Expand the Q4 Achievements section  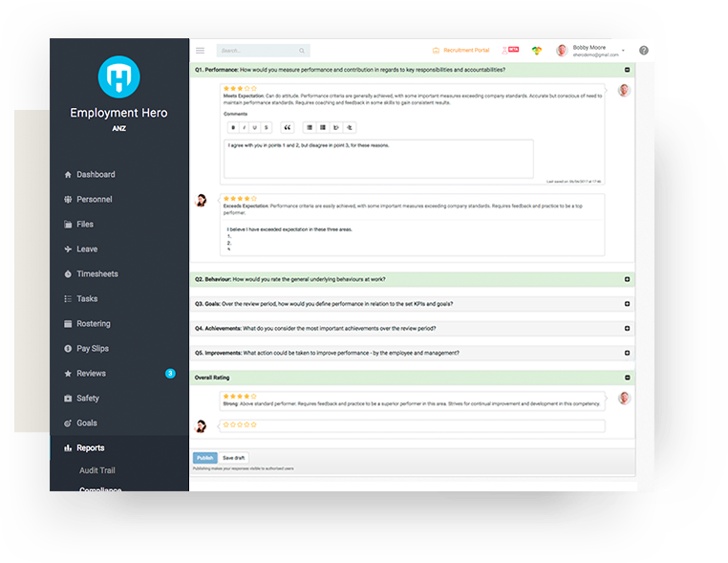[628, 329]
